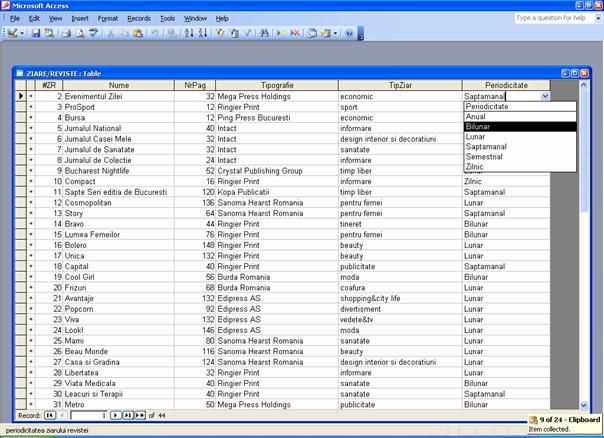
Task: Click the Save toolbar icon
Action: pos(36,33)
